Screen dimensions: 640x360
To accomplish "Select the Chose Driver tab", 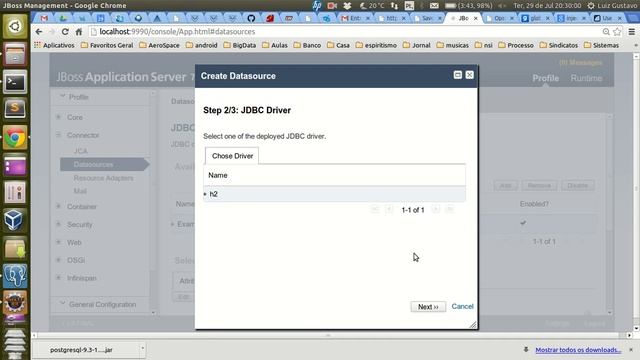I will tap(232, 156).
